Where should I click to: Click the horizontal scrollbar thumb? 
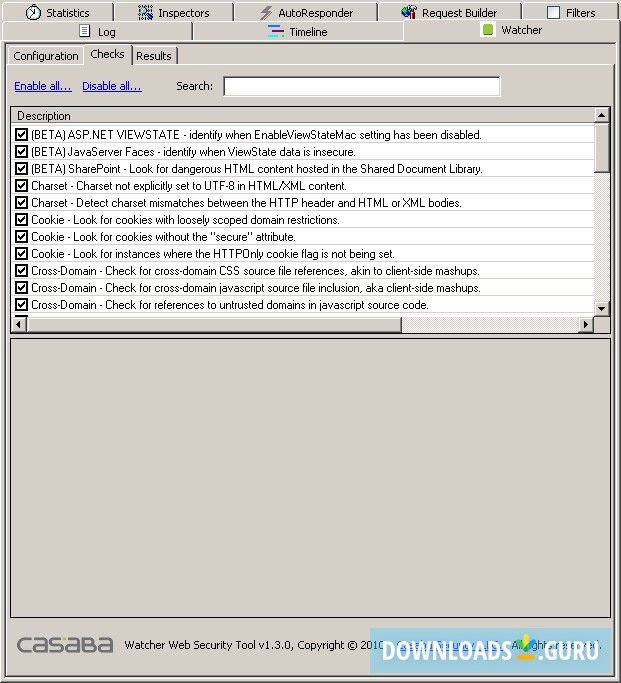213,324
